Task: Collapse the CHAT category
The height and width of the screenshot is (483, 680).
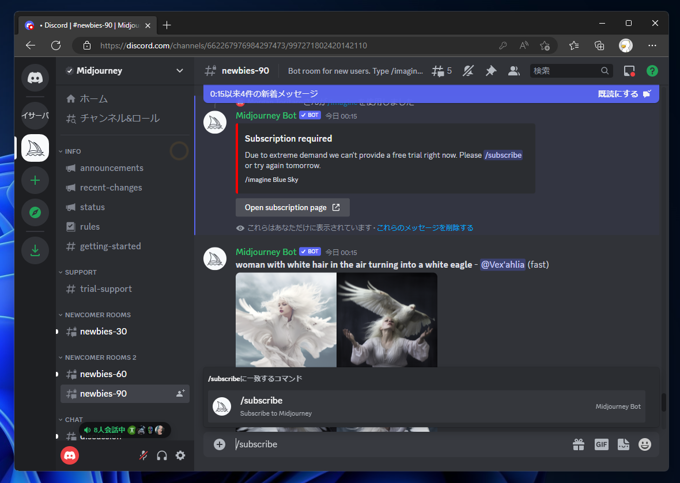Action: coord(71,420)
